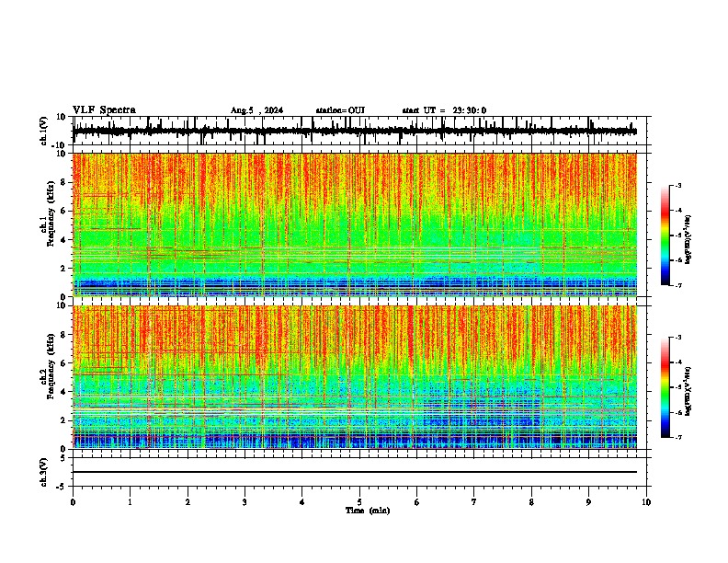
Task: Click the "-3" label on ch.1 color bar
Action: click(677, 185)
